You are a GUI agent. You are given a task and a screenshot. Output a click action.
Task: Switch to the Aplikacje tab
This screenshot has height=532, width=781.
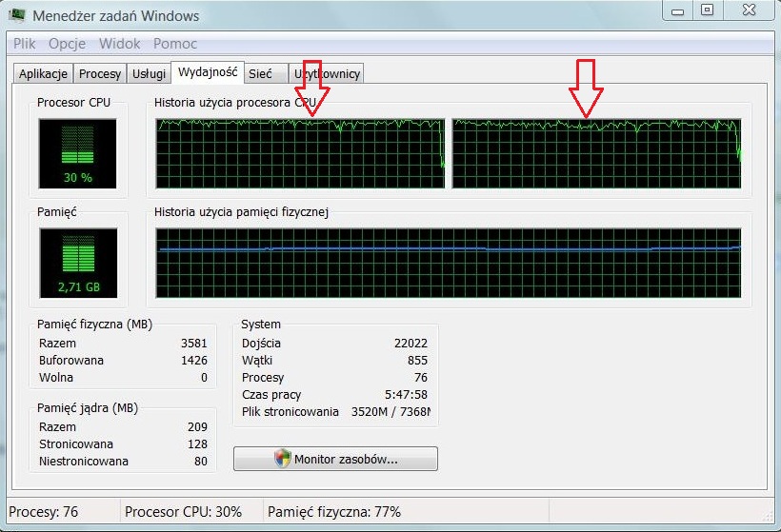[43, 73]
